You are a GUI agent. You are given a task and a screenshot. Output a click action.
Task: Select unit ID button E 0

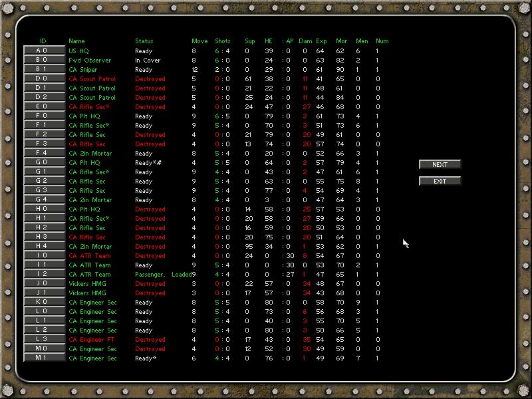click(x=44, y=106)
